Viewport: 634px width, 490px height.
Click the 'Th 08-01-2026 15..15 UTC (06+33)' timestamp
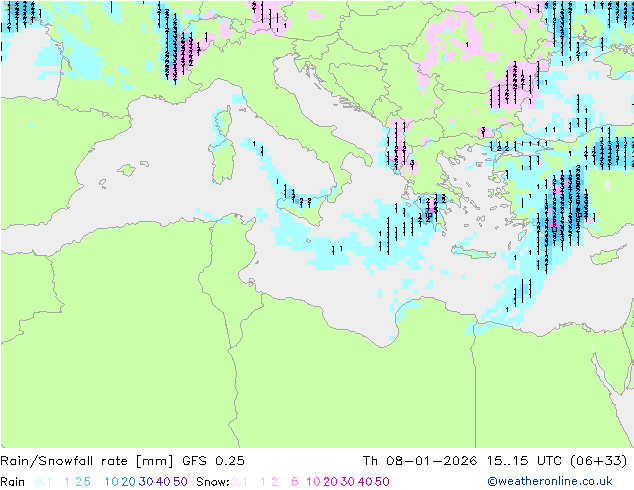495,461
